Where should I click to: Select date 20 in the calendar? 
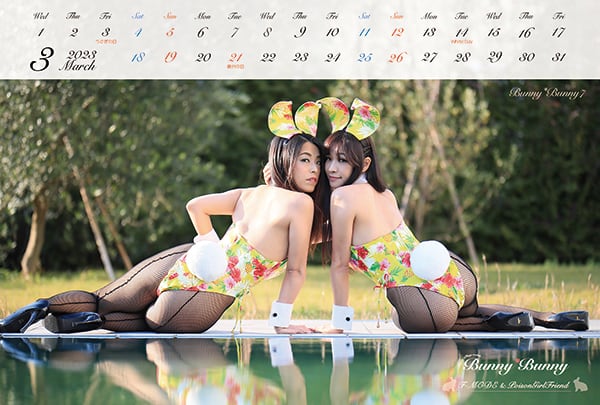[203, 57]
